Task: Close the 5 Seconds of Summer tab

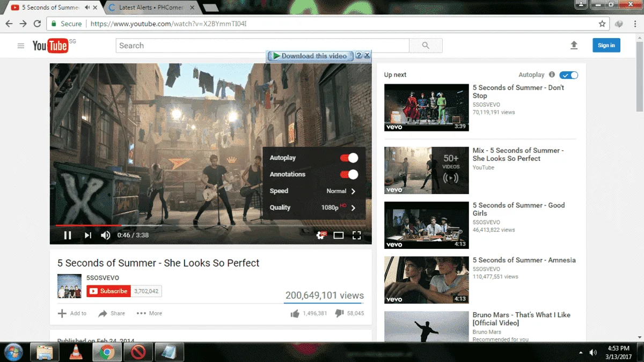Action: [94, 8]
